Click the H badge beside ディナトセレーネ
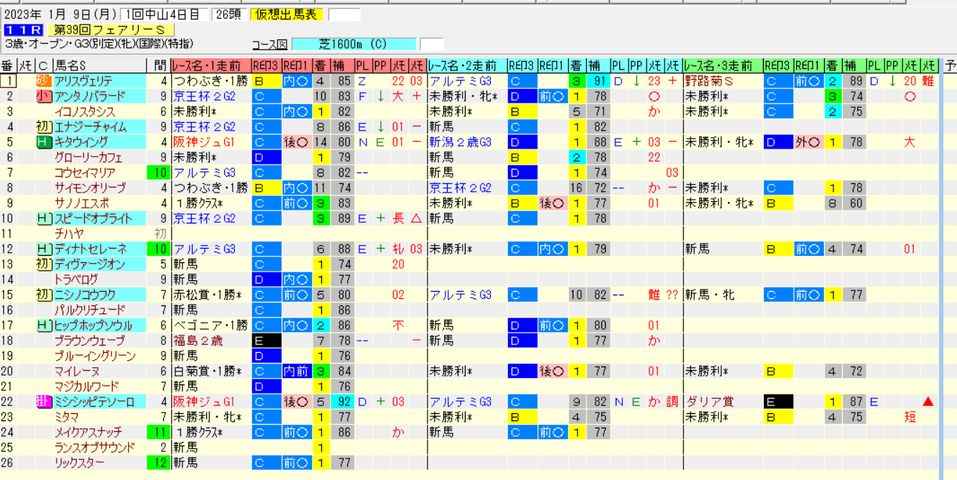 coord(44,249)
